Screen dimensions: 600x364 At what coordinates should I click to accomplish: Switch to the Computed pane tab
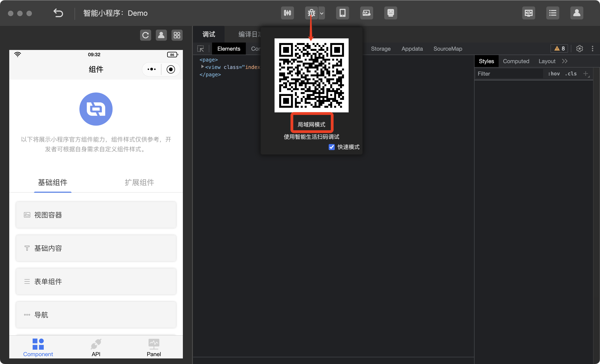[516, 61]
